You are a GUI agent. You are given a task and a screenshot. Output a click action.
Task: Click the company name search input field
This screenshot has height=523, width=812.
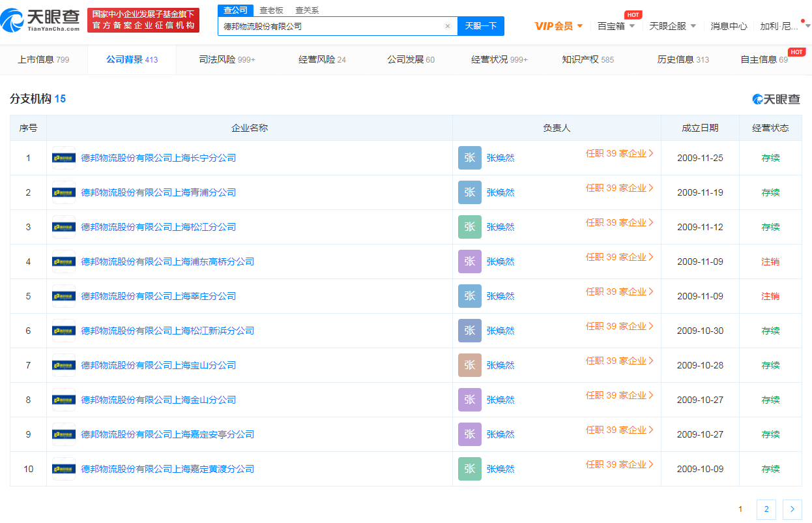(x=332, y=26)
